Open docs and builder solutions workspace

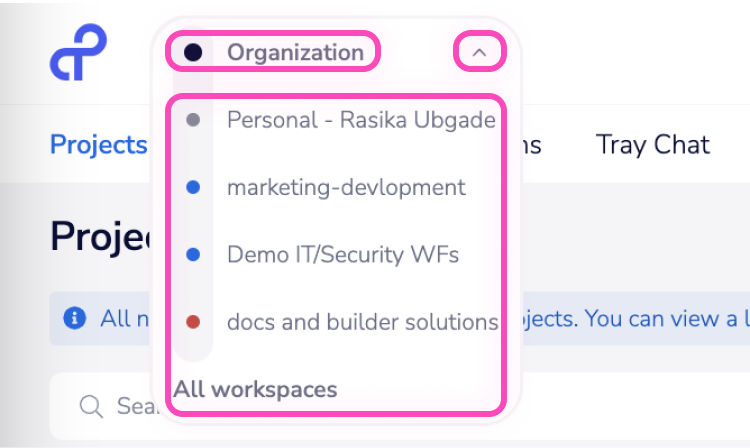(x=362, y=322)
